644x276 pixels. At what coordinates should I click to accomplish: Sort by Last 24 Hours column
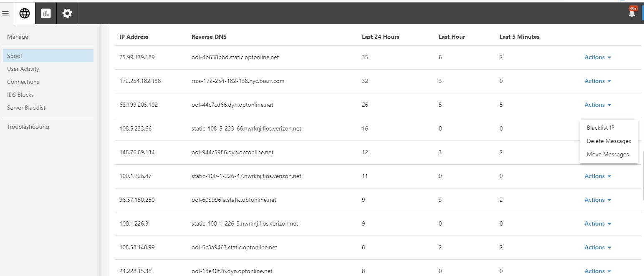380,37
